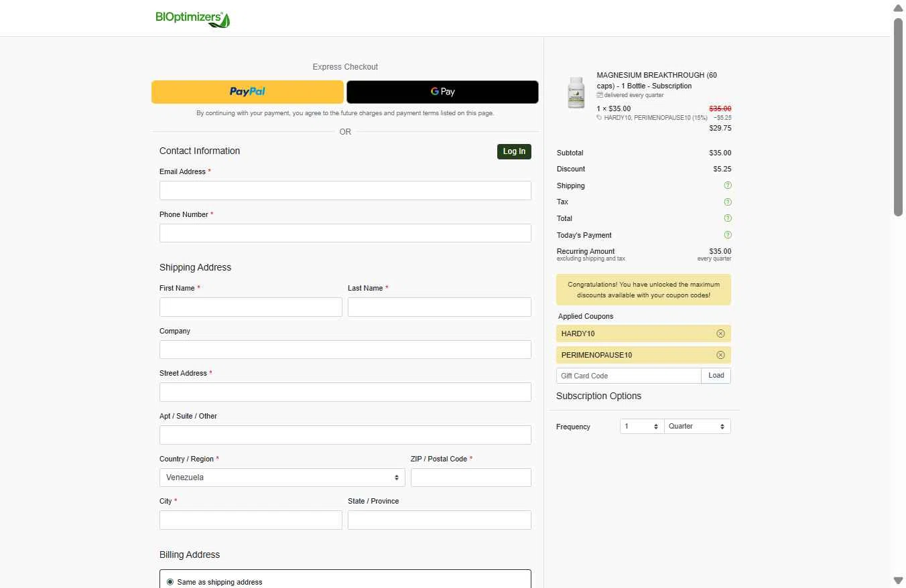Click the page scrollbar down arrow

[x=898, y=580]
